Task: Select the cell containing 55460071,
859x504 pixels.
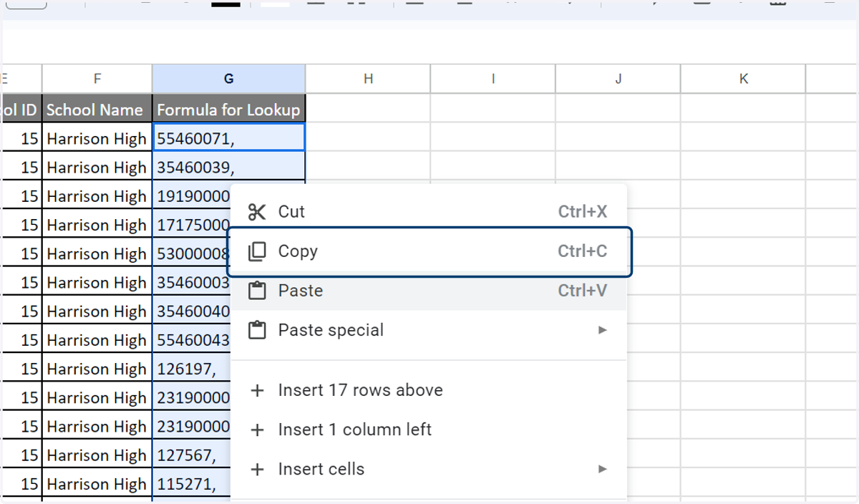Action: click(229, 138)
